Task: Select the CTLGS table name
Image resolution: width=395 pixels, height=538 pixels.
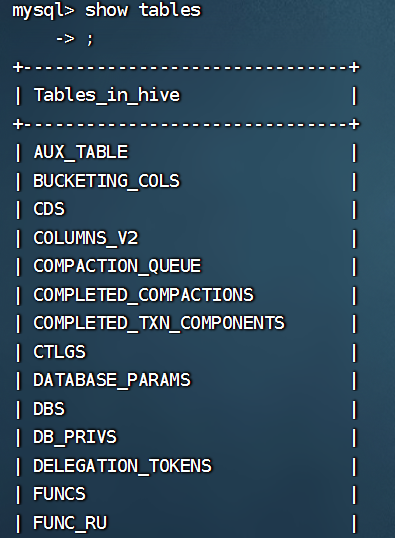Action: point(59,352)
